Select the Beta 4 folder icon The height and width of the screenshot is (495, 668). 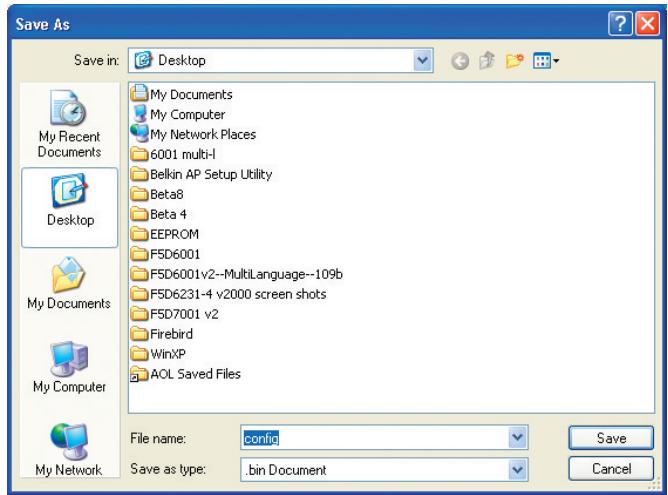tap(139, 214)
